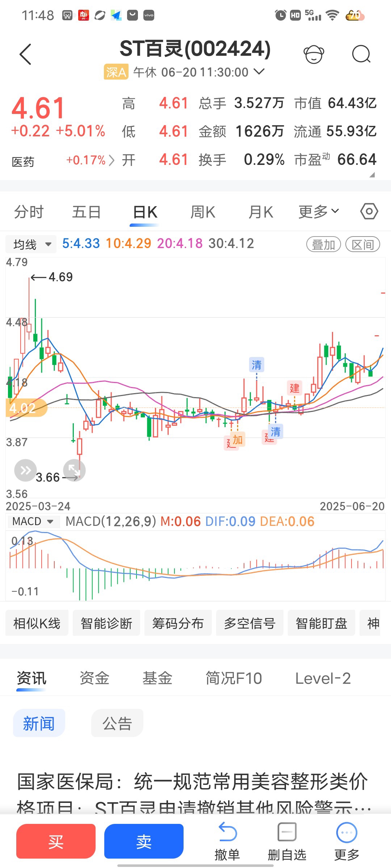Tap the 4.02 price label on chart
Viewport: 391px width, 868px height.
tap(26, 408)
